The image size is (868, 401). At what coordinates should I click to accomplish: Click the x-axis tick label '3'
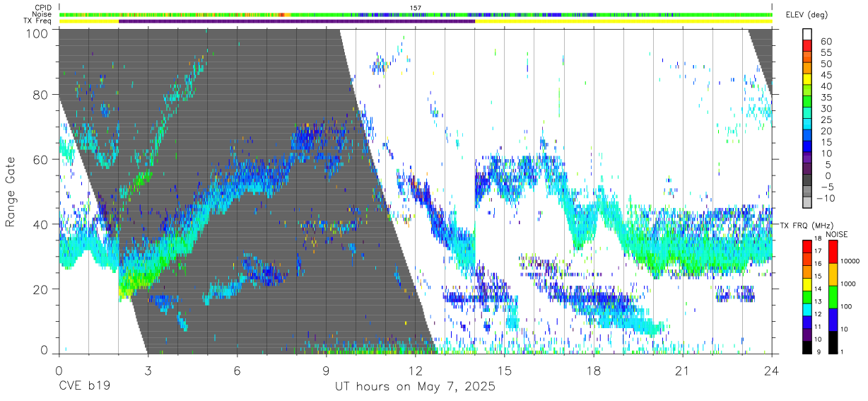coord(148,371)
